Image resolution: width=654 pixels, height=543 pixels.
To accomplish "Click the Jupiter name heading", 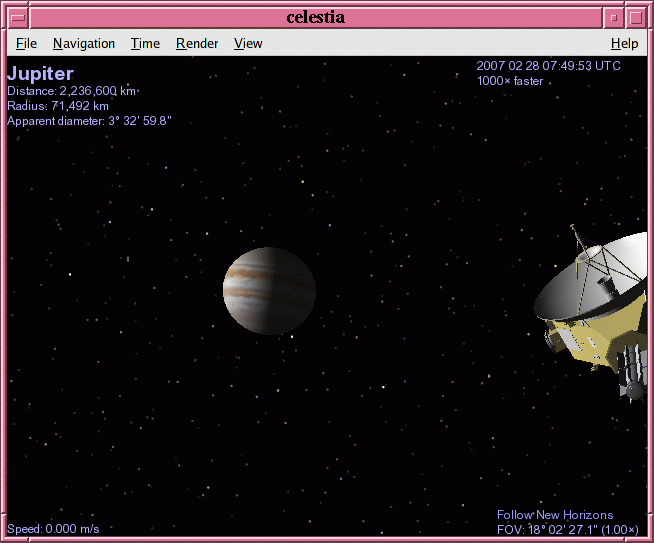I will [40, 74].
